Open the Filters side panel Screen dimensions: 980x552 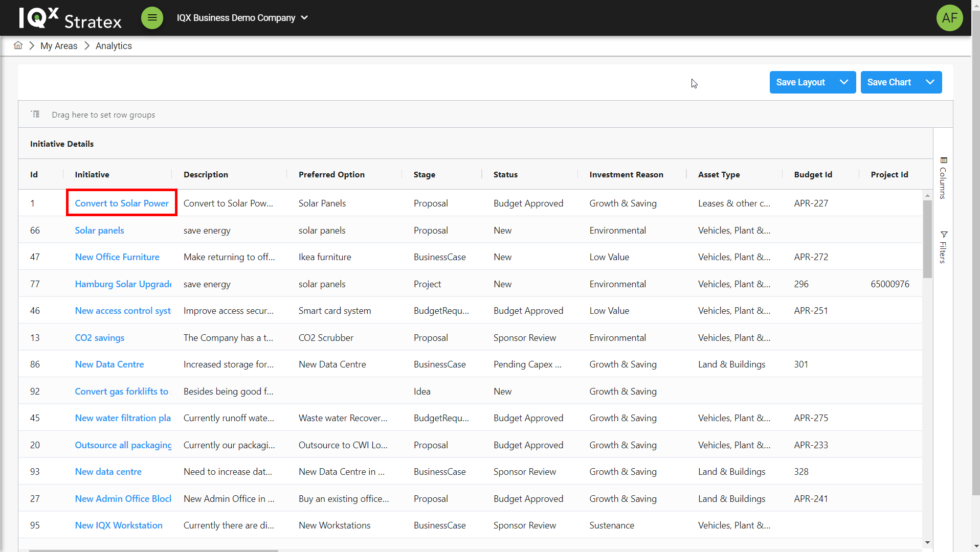tap(943, 247)
